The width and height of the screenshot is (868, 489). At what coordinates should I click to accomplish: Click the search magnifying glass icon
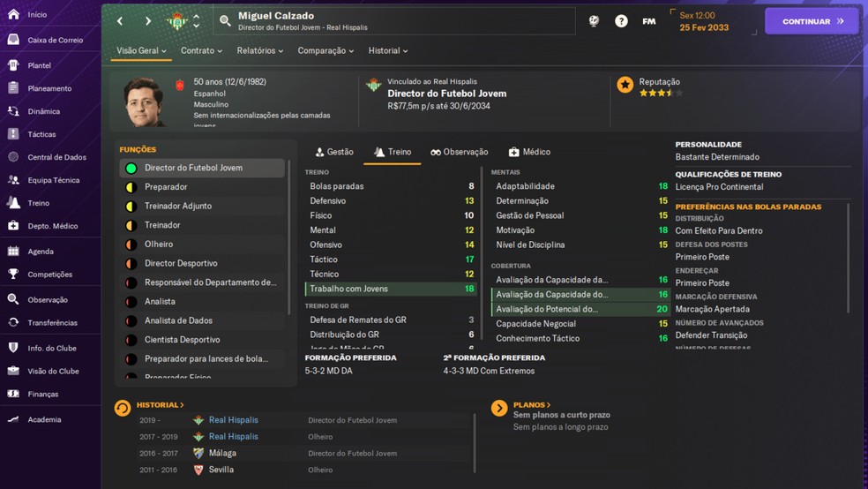click(x=225, y=21)
